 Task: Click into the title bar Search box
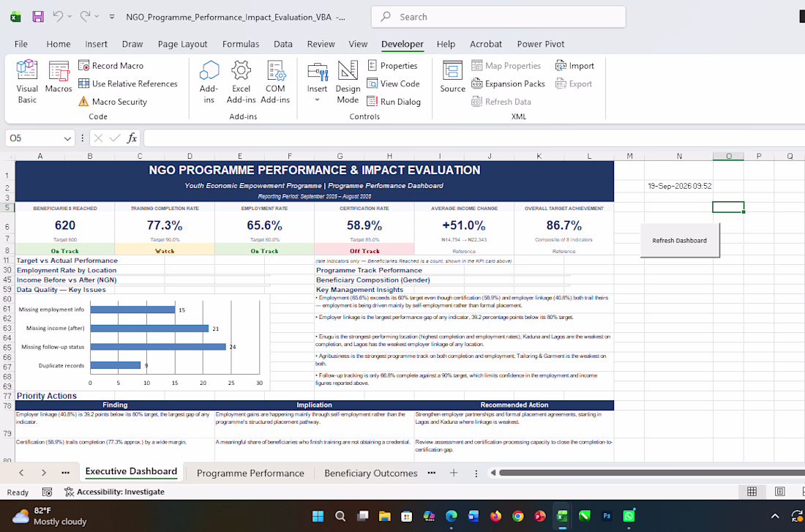498,17
